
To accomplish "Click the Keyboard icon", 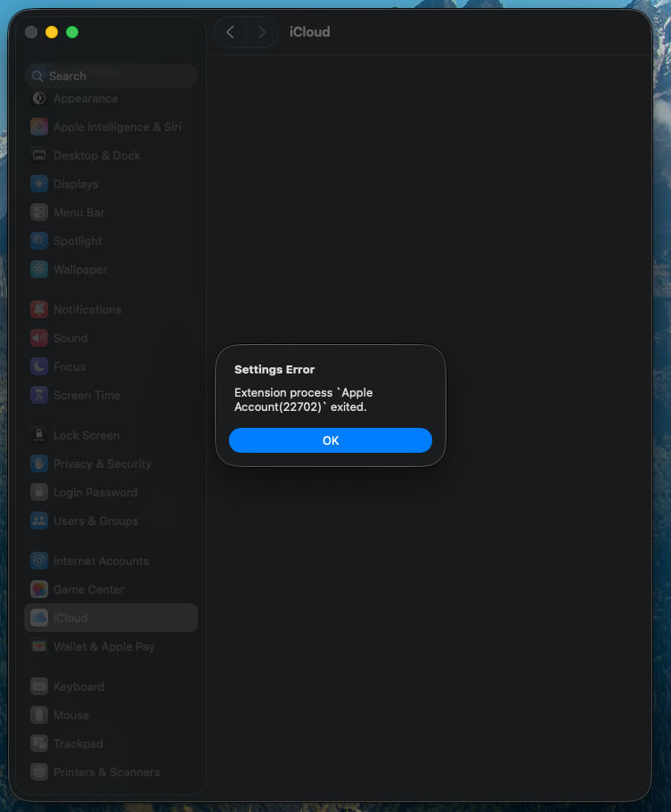I will [39, 686].
